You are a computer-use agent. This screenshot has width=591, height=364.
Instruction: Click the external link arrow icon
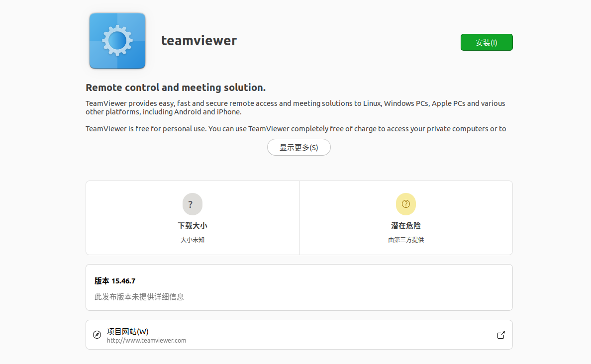[501, 335]
